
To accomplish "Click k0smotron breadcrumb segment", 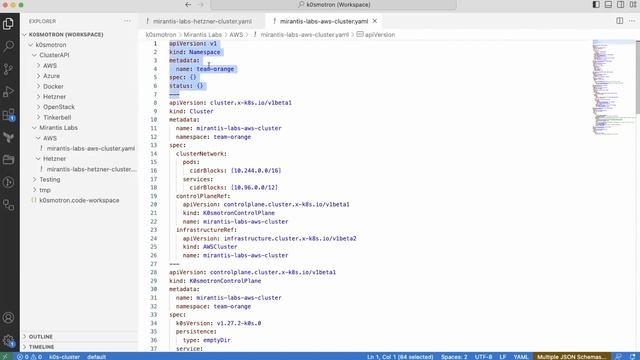I will (x=161, y=35).
